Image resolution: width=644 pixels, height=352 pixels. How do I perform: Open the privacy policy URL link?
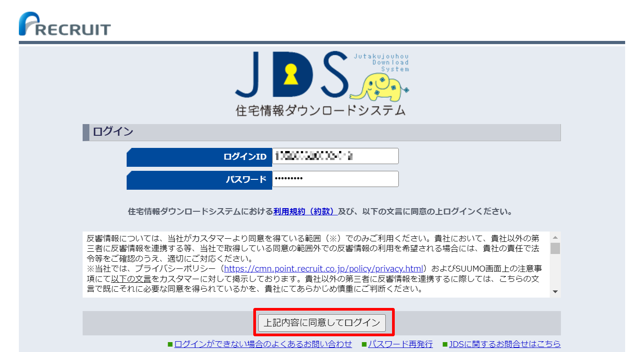pos(323,269)
